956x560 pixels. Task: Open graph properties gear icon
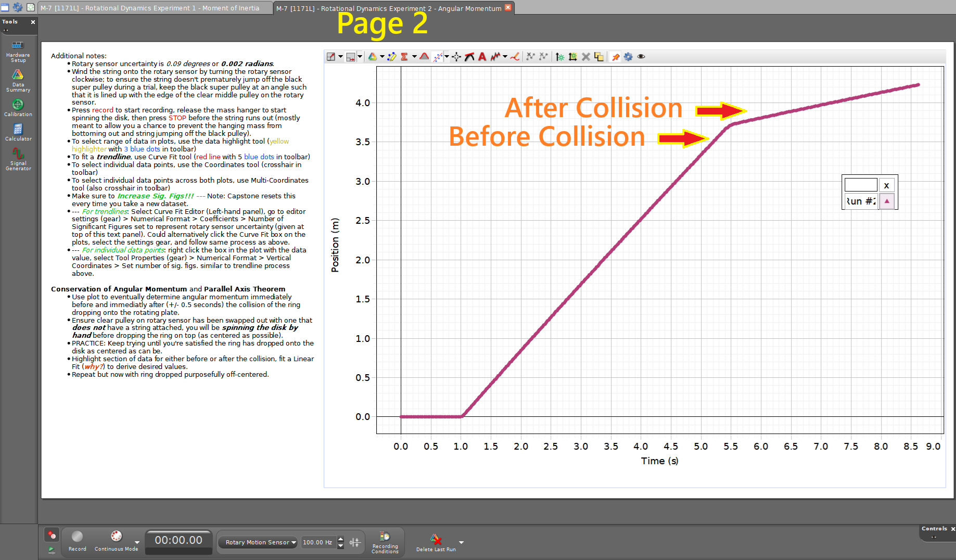click(628, 57)
